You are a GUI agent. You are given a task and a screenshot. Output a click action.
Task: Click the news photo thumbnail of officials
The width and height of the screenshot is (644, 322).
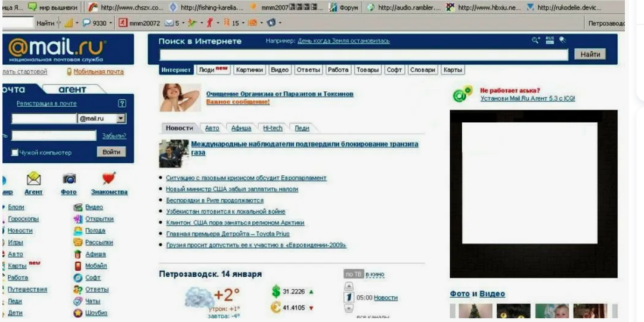point(174,154)
